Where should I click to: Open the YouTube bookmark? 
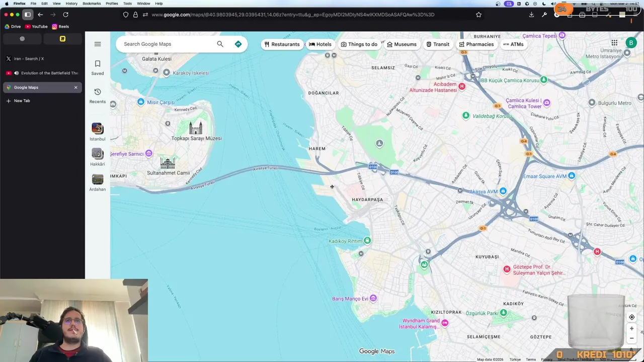click(36, 27)
